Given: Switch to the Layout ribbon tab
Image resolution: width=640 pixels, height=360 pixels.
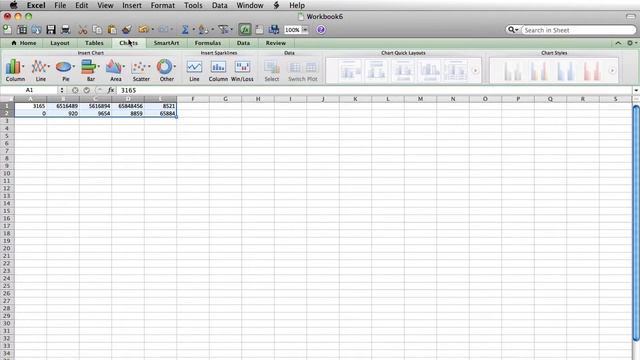Looking at the screenshot, I should pyautogui.click(x=60, y=43).
